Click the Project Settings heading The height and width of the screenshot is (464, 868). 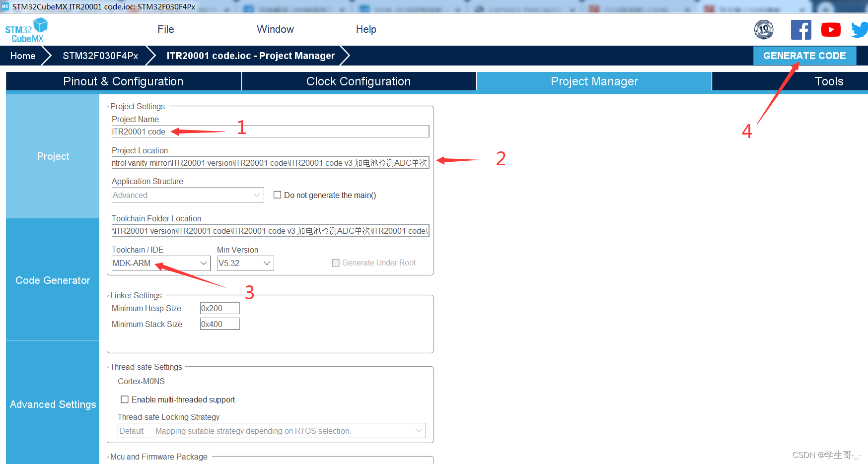pos(138,106)
